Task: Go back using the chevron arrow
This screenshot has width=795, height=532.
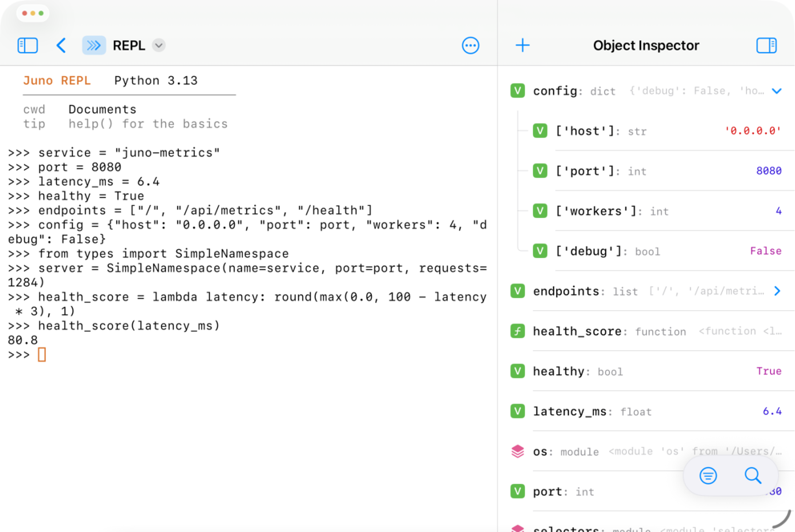Action: point(61,46)
